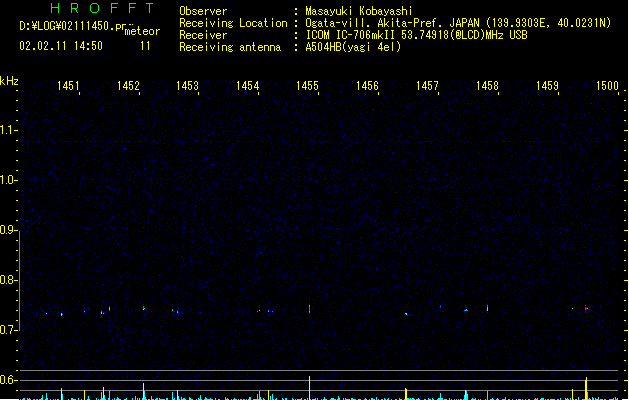Click the 'Observer' field label
This screenshot has height=400, width=629.
click(x=203, y=11)
